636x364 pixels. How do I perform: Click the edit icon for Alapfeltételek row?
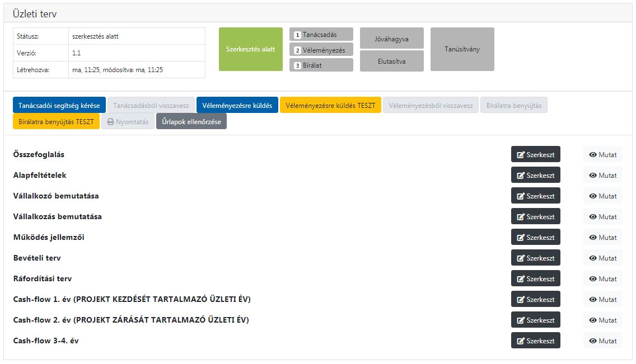click(521, 176)
